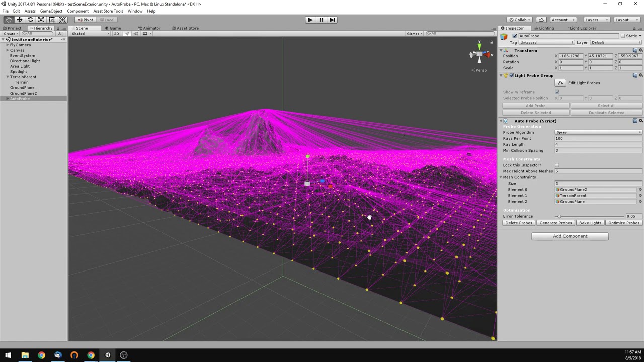644x362 pixels.
Task: Toggle scene effects image icon
Action: point(145,34)
